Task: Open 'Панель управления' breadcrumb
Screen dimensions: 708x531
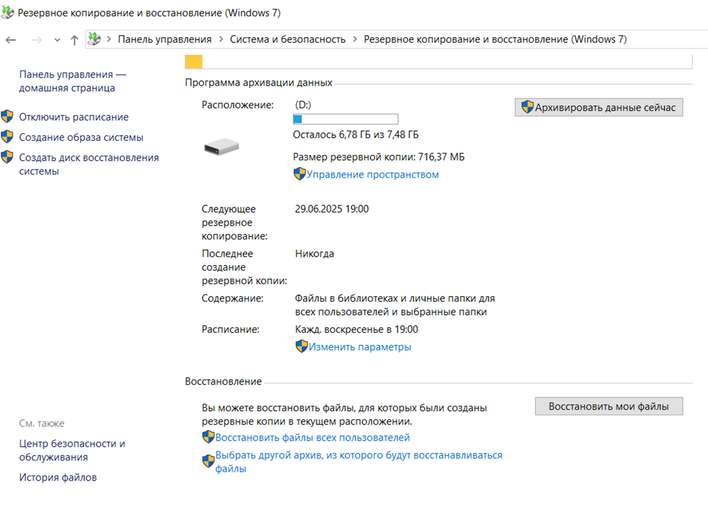Action: point(164,39)
